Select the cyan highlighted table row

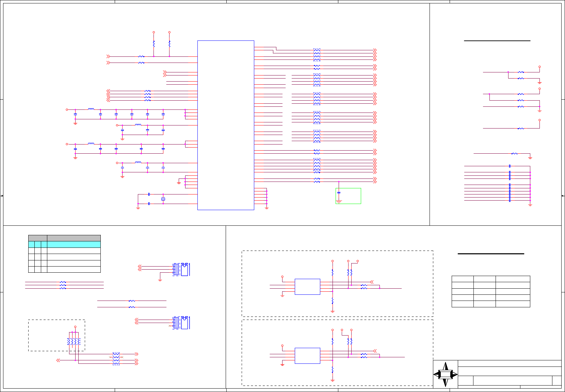point(64,244)
